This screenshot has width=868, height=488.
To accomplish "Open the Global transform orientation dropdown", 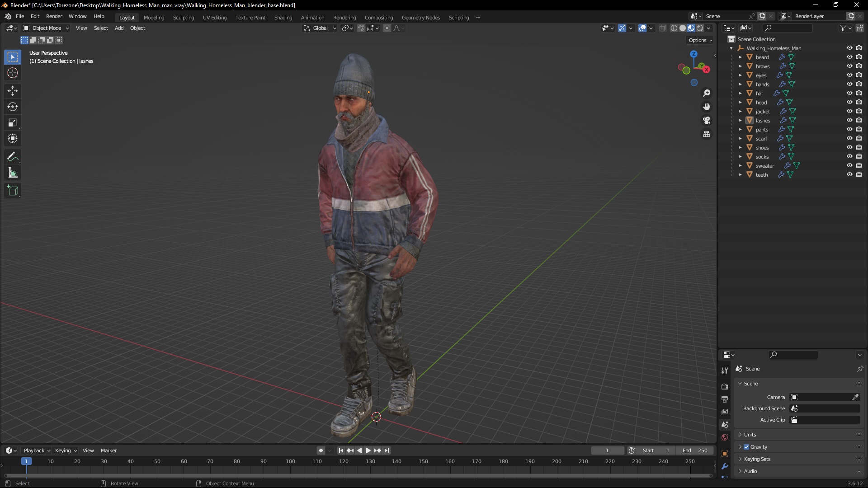I will tap(320, 28).
